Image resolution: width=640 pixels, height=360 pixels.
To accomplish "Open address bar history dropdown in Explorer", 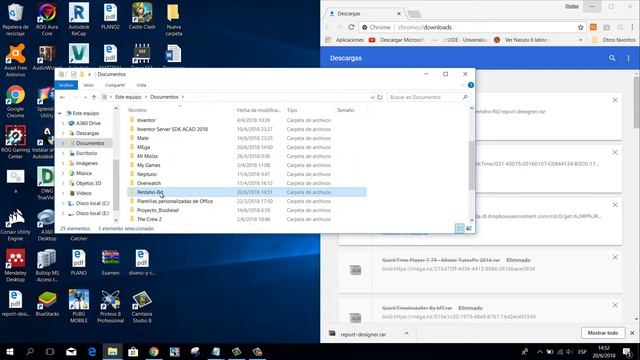I will pyautogui.click(x=372, y=97).
